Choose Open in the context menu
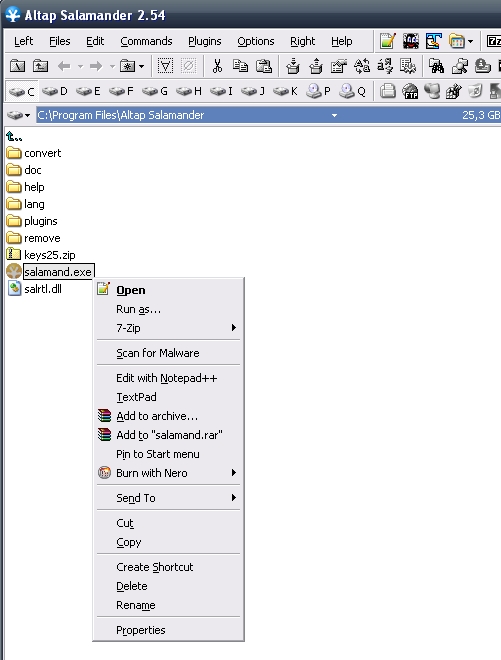This screenshot has height=660, width=501. (x=168, y=290)
